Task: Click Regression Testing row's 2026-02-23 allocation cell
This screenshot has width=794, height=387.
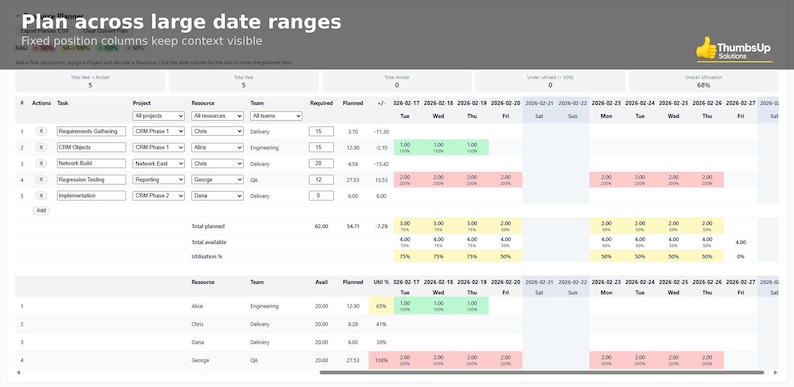Action: pyautogui.click(x=606, y=180)
